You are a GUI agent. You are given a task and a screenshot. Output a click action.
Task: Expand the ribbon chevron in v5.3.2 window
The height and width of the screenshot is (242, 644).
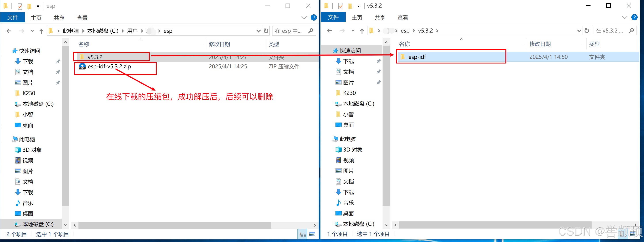[625, 17]
